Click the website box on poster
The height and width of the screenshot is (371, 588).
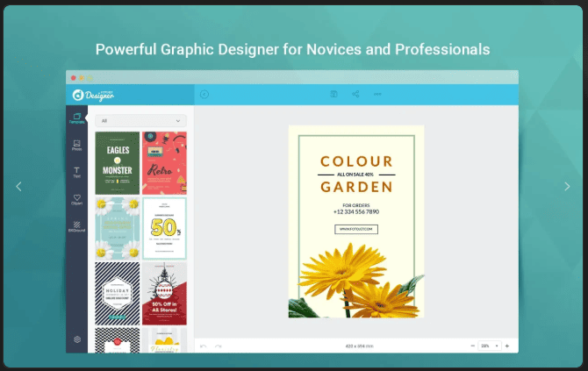356,229
